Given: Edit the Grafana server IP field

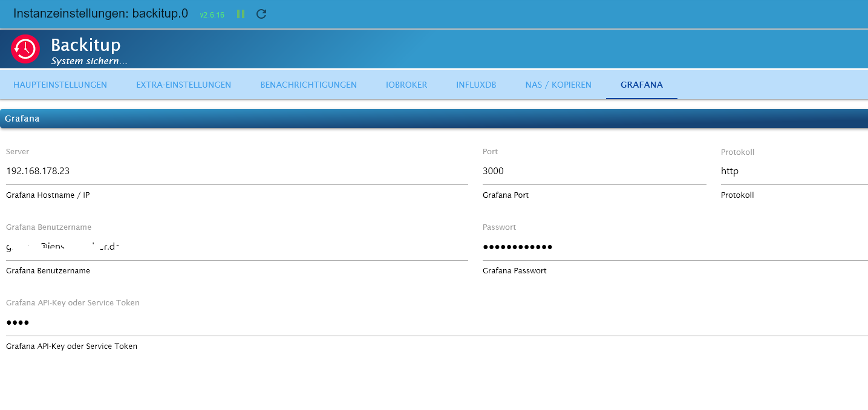Looking at the screenshot, I should [x=237, y=171].
